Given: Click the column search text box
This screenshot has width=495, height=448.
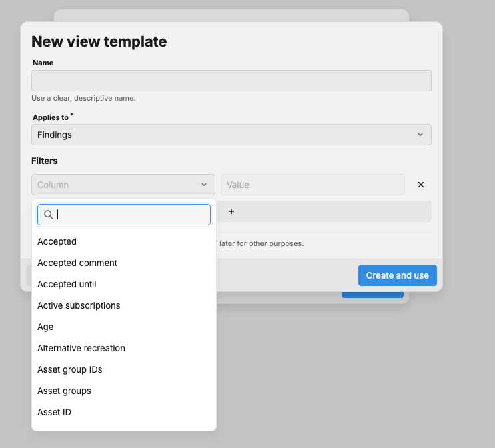Looking at the screenshot, I should (x=132, y=215).
